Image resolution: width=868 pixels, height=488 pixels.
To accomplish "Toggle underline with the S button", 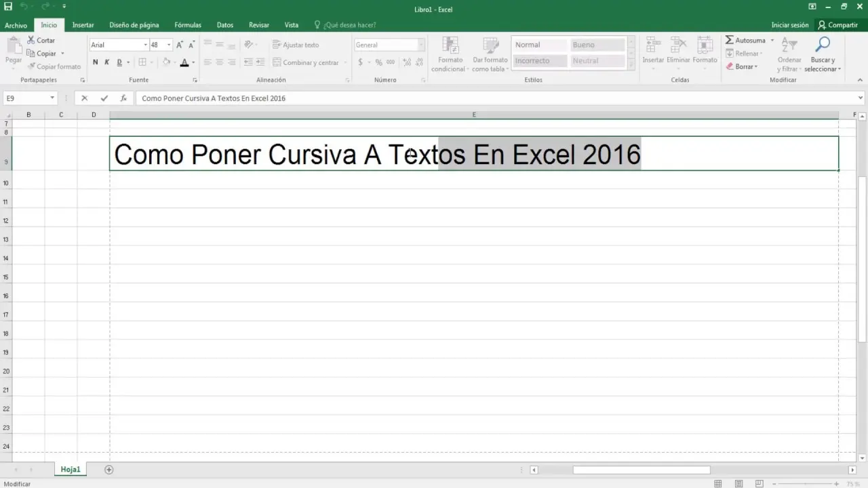I will click(119, 62).
